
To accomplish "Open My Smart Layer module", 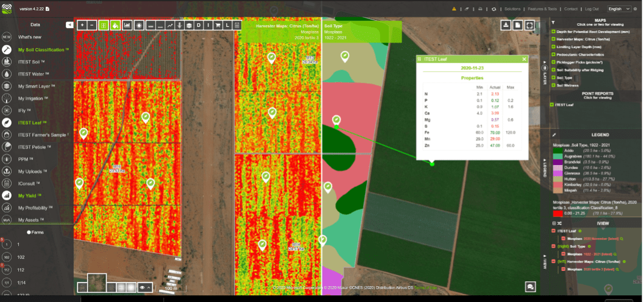I will pos(37,86).
